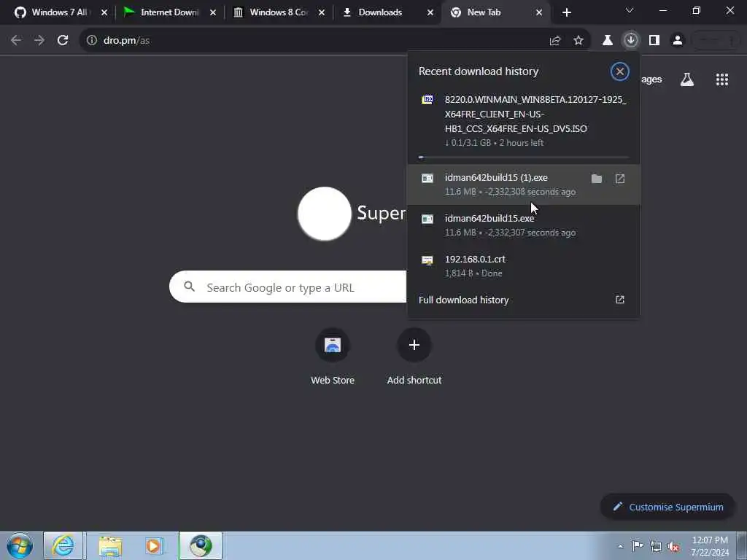Click the ISO download progress bar
The width and height of the screenshot is (747, 560).
coord(524,157)
